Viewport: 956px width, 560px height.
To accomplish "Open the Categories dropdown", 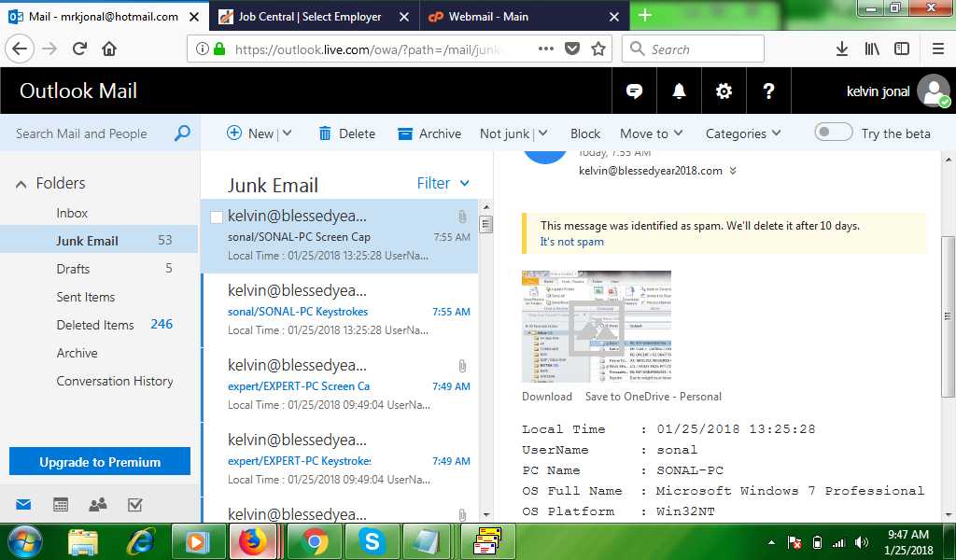I will [x=742, y=133].
